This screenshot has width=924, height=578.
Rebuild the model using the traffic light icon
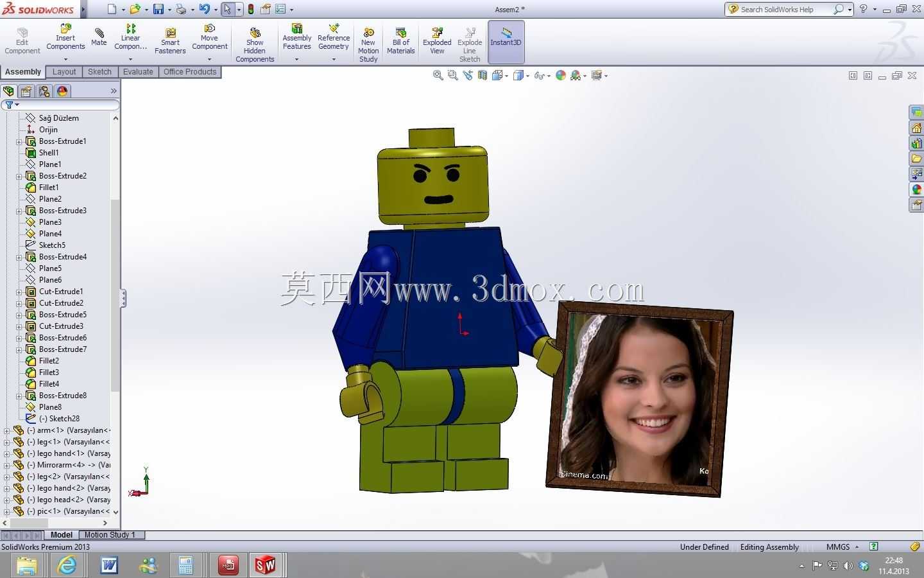click(x=250, y=9)
